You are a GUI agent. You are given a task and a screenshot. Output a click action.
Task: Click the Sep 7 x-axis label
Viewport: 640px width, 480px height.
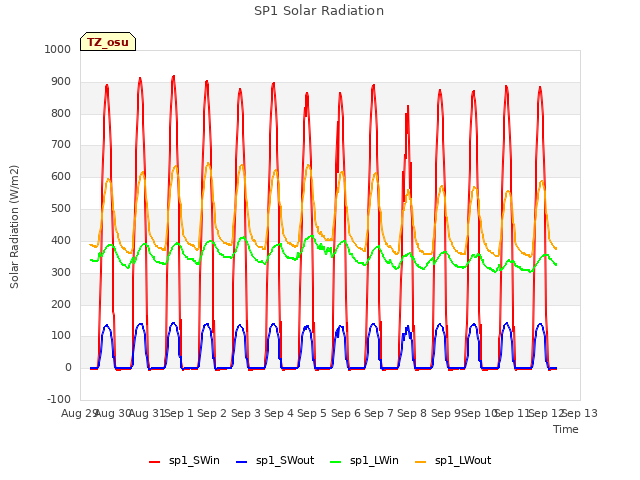pyautogui.click(x=379, y=413)
